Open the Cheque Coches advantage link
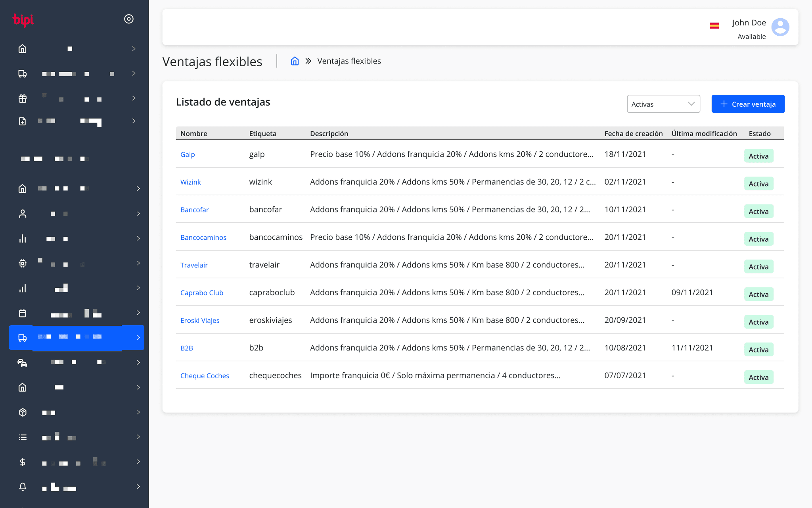The height and width of the screenshot is (508, 812). pyautogui.click(x=205, y=376)
